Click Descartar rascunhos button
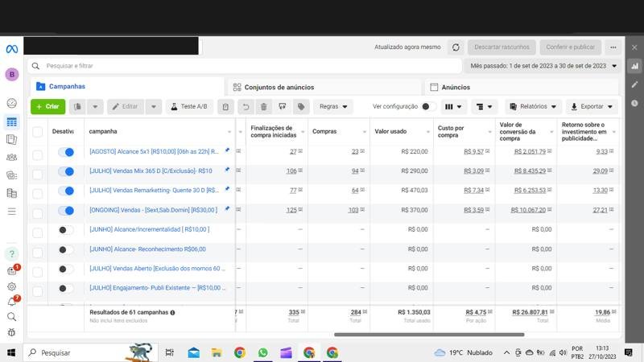644x362 pixels. pos(502,47)
